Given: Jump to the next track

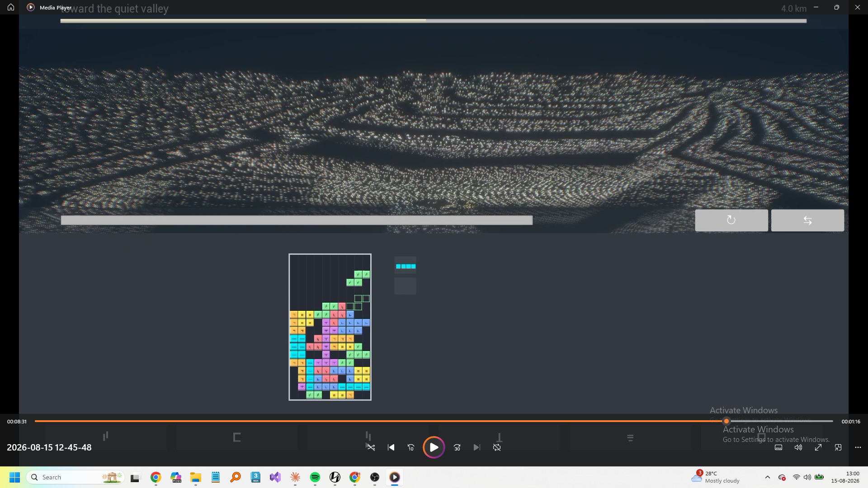Looking at the screenshot, I should pyautogui.click(x=477, y=447).
